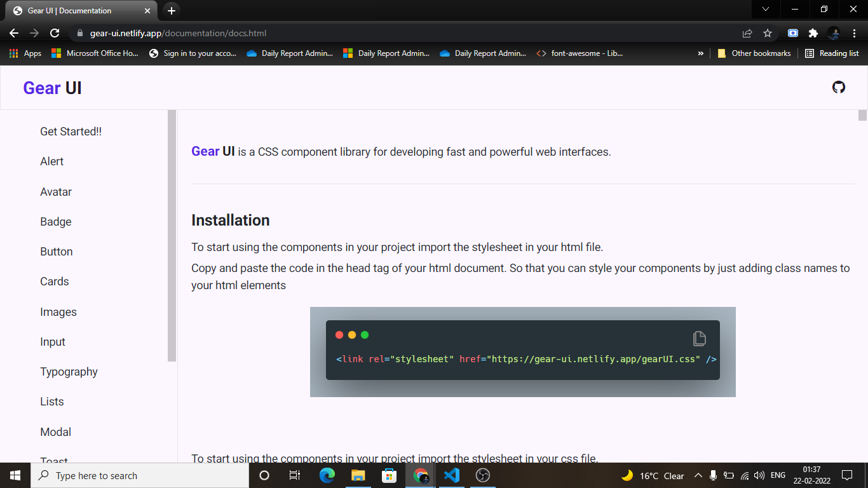This screenshot has width=868, height=488.
Task: Open the tab search chevron
Action: click(765, 10)
